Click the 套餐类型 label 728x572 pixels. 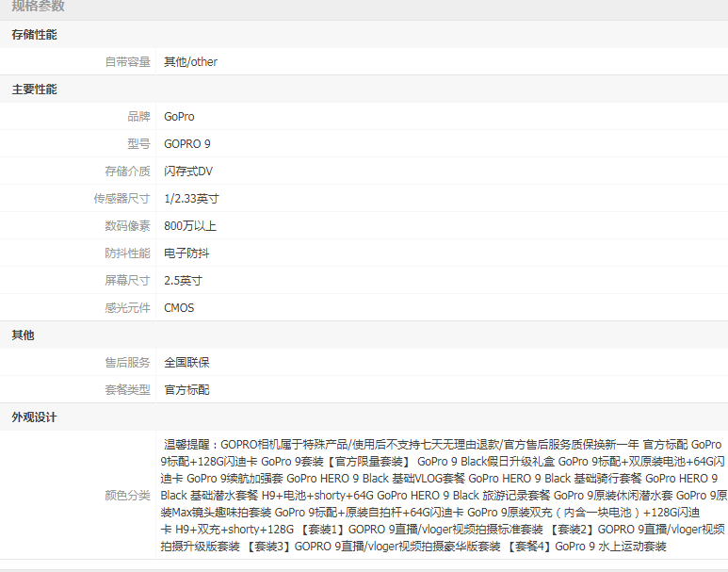click(128, 390)
